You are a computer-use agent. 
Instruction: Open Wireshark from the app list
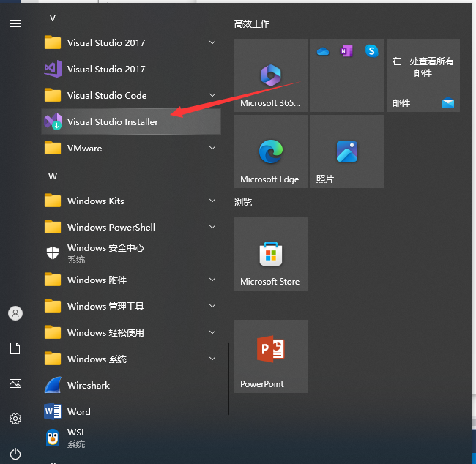(88, 386)
